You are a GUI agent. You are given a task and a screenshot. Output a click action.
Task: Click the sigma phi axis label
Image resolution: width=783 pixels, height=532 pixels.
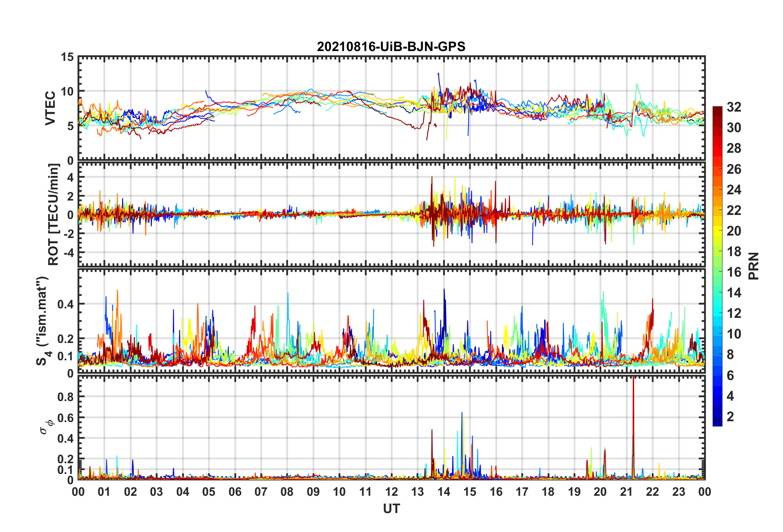click(46, 427)
